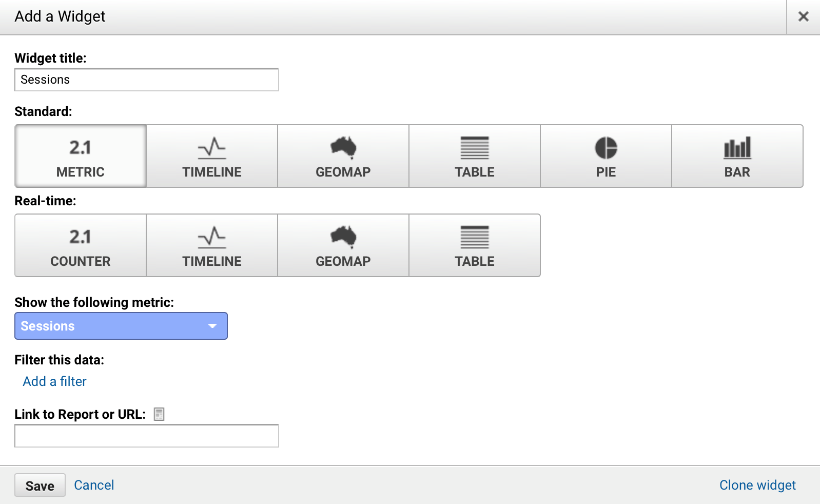Viewport: 820px width, 504px height.
Task: Click the Widget title input field
Action: [147, 80]
